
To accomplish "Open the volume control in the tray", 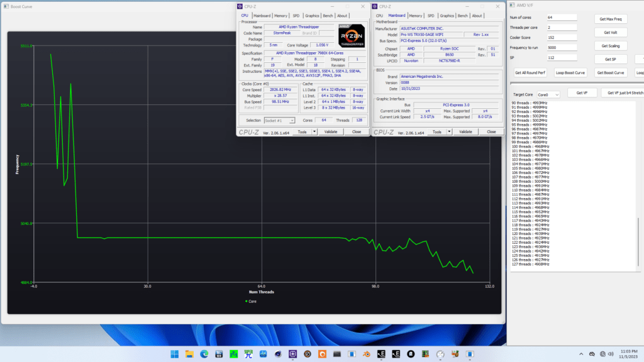I will [611, 354].
